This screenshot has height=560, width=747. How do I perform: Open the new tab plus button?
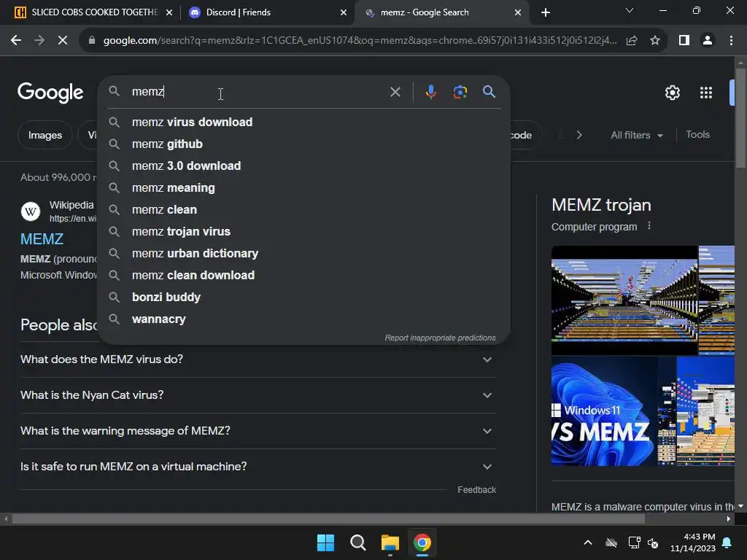click(x=546, y=12)
